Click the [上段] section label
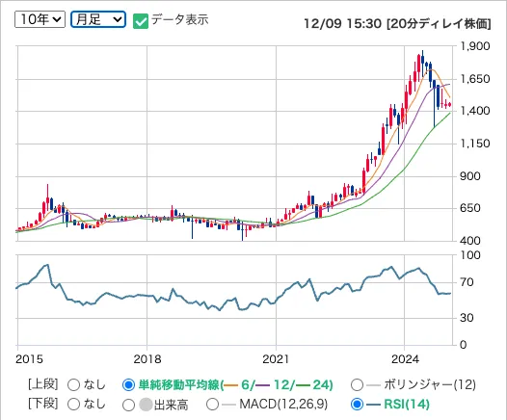This screenshot has width=507, height=420. (x=43, y=384)
